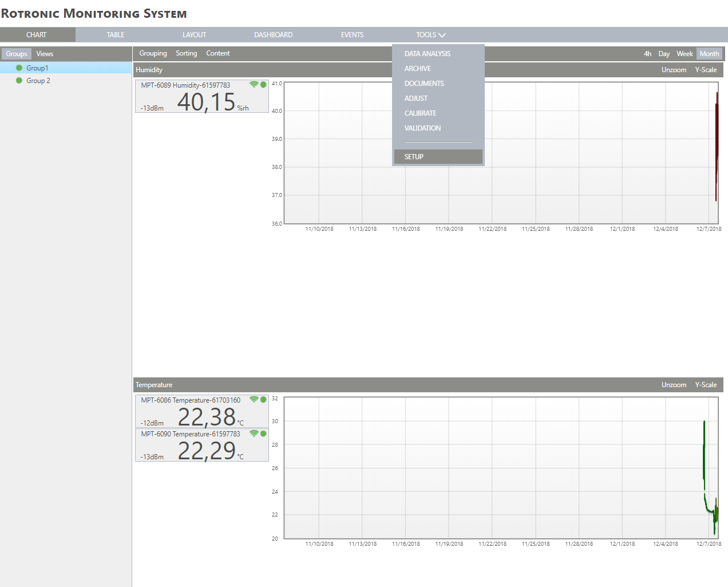The image size is (728, 587).
Task: Set time range to Month
Action: coord(709,54)
